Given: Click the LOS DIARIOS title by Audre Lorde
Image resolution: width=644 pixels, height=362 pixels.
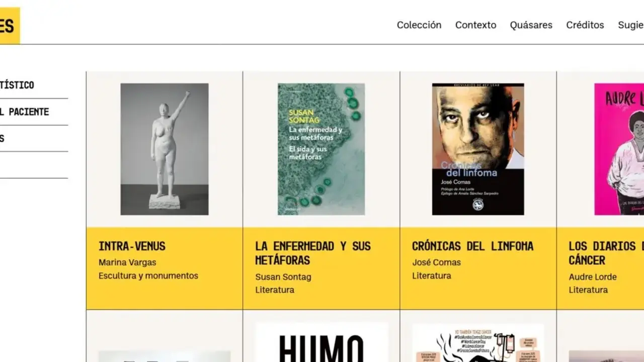Looking at the screenshot, I should click(606, 253).
